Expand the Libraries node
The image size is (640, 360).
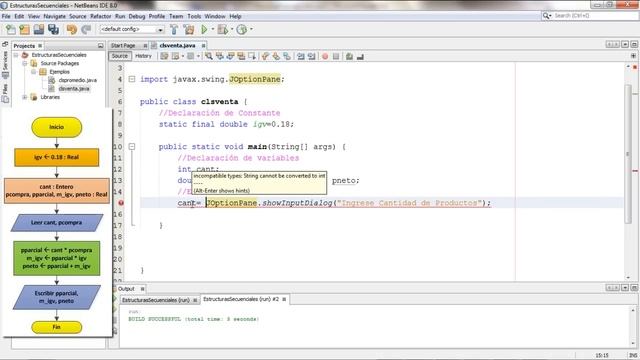point(24,97)
